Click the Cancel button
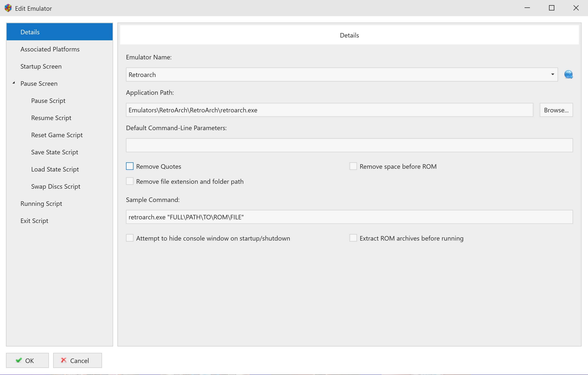This screenshot has height=375, width=588. pyautogui.click(x=77, y=360)
